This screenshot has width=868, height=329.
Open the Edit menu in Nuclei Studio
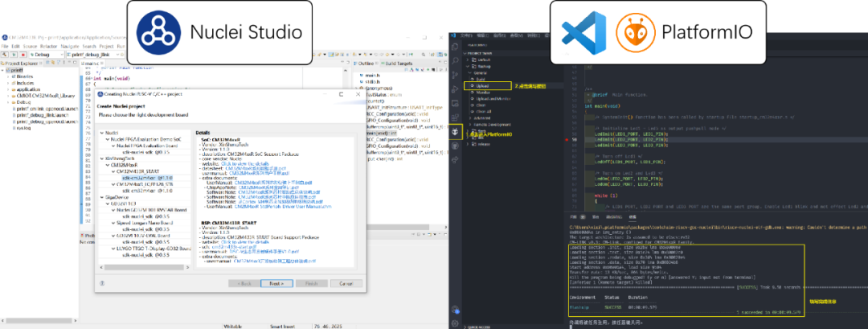click(x=15, y=47)
